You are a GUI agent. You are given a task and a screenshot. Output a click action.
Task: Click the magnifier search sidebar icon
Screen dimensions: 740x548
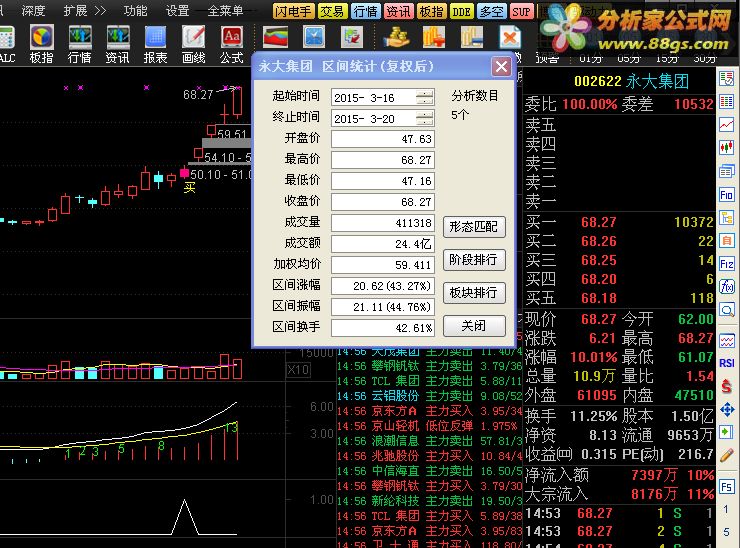[x=727, y=310]
